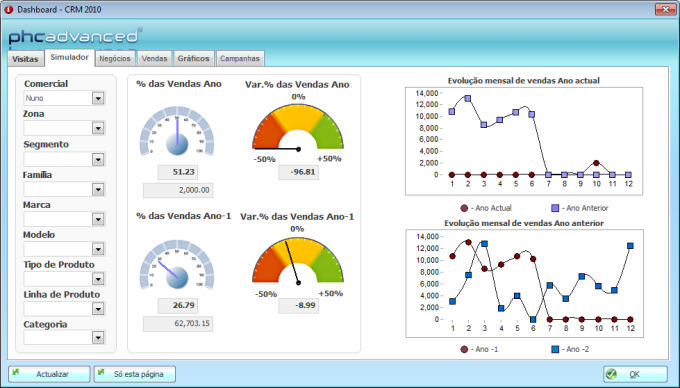680x388 pixels.
Task: Click the Só esta página button
Action: (x=135, y=374)
